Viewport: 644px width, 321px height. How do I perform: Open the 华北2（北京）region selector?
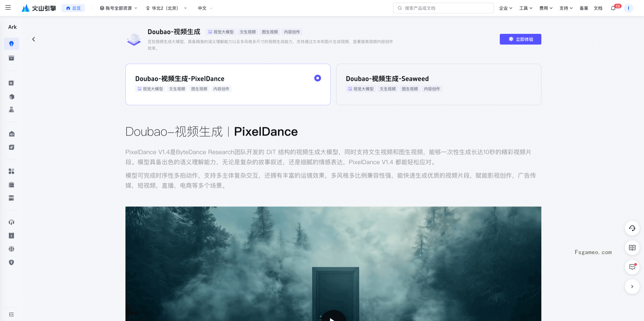pyautogui.click(x=166, y=8)
